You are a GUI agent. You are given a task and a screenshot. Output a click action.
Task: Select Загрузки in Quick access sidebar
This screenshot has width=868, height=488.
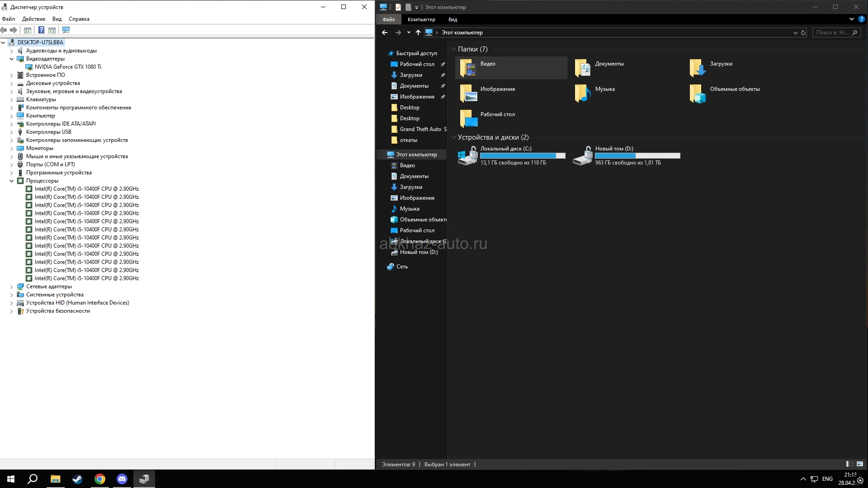tap(411, 75)
